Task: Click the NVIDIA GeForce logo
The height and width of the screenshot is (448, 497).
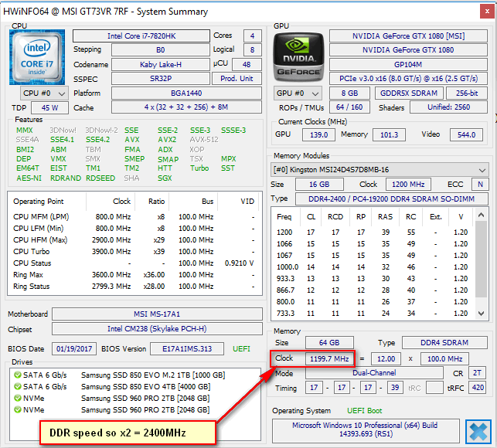Action: tap(299, 57)
